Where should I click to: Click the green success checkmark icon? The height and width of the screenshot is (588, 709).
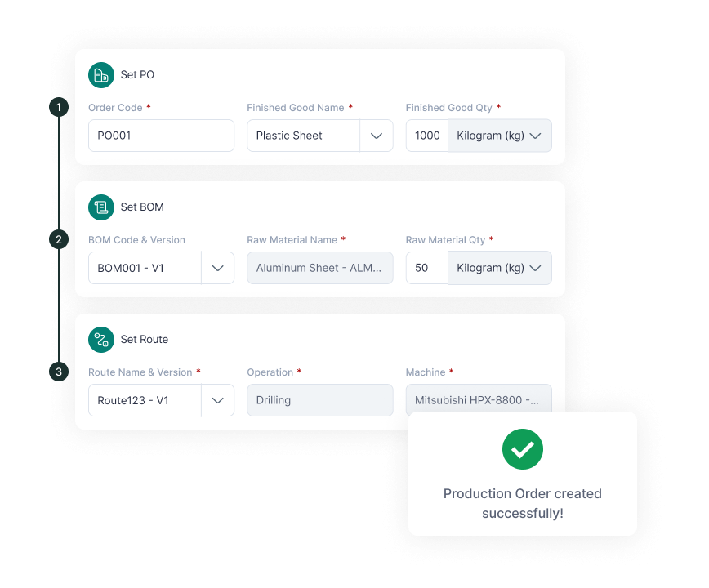523,448
